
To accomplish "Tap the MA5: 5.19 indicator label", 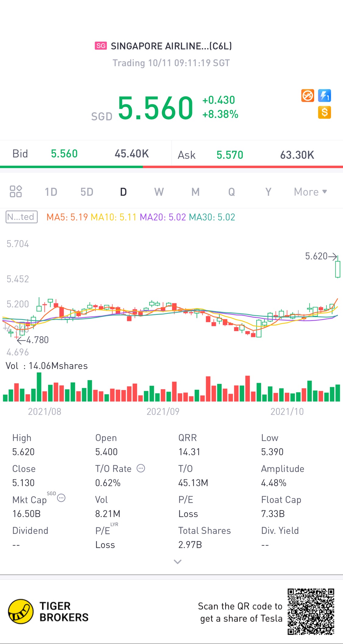I will (67, 217).
